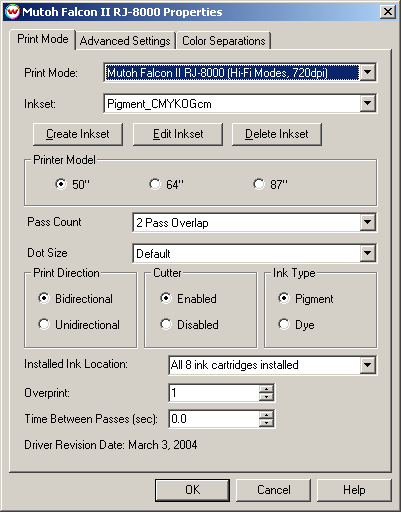Select the 87" printer model
Screen dimensions: 401x512
[259, 184]
